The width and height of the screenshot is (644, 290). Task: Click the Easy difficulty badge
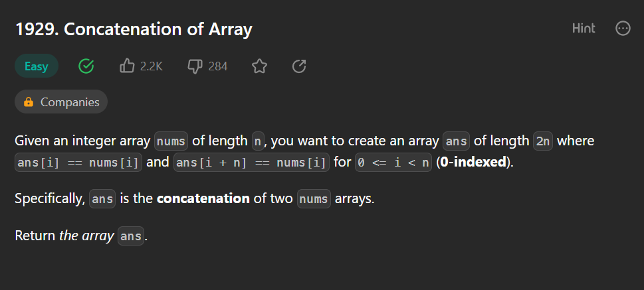click(x=37, y=66)
